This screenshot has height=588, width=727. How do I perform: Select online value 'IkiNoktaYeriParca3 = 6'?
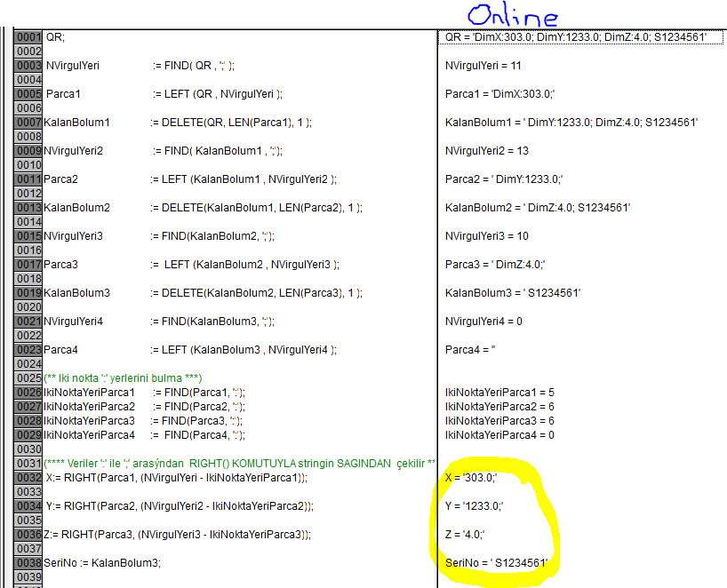pos(499,421)
